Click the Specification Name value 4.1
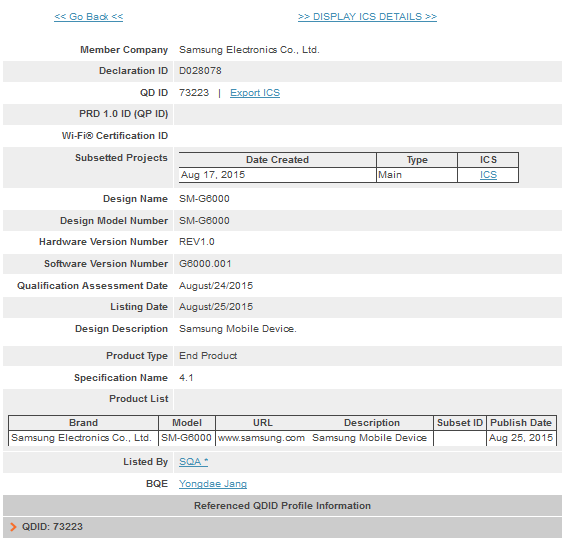This screenshot has height=540, width=565. click(186, 378)
